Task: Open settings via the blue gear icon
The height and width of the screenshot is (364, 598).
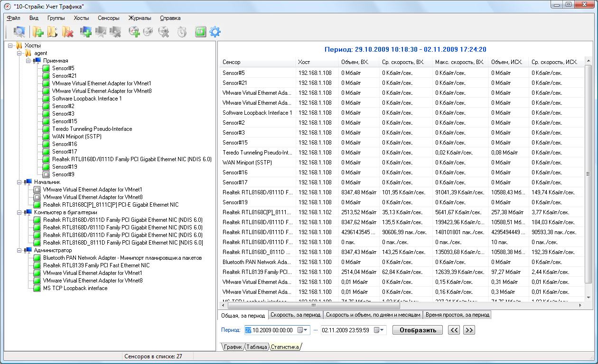Action: (x=215, y=32)
